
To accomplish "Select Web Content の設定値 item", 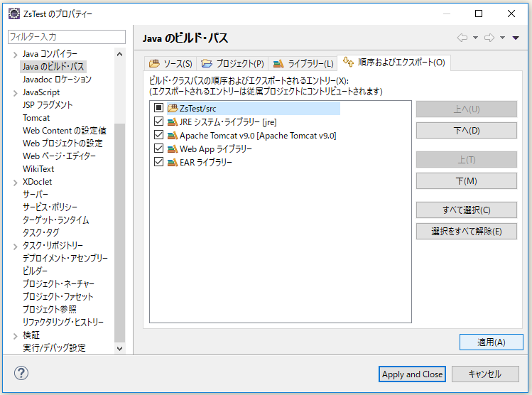I will click(65, 131).
